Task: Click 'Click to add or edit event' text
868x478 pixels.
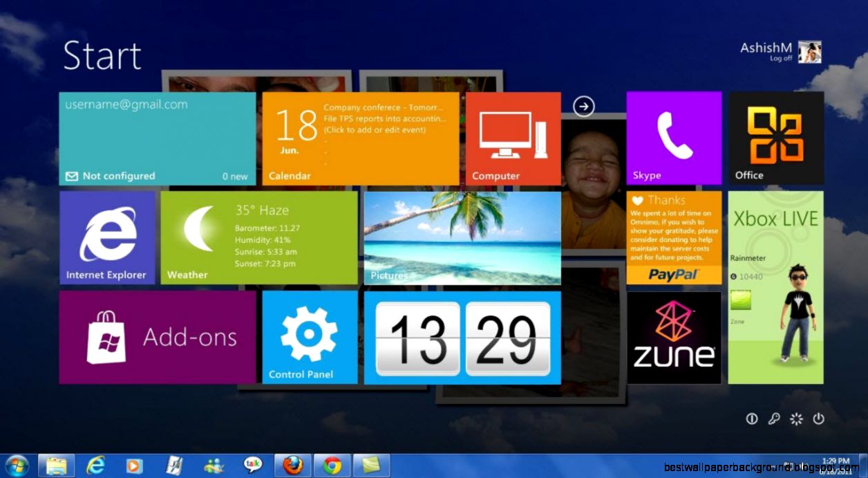Action: [x=375, y=130]
